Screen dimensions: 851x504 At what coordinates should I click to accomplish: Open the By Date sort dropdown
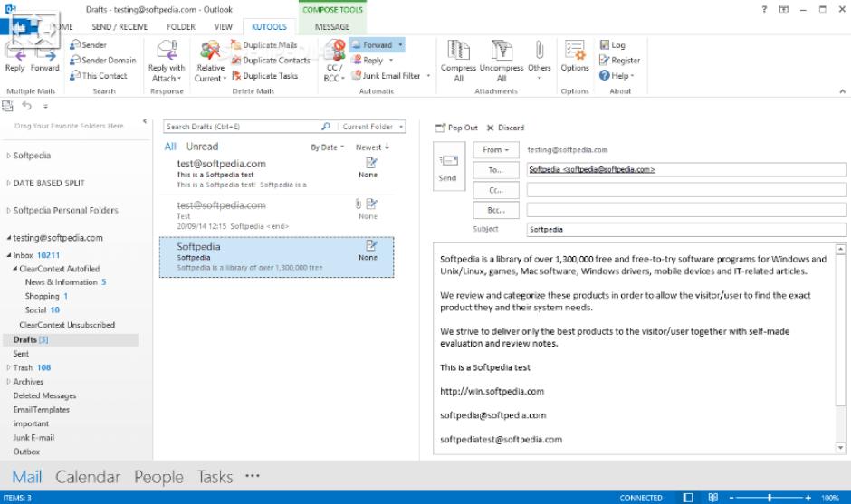point(327,147)
